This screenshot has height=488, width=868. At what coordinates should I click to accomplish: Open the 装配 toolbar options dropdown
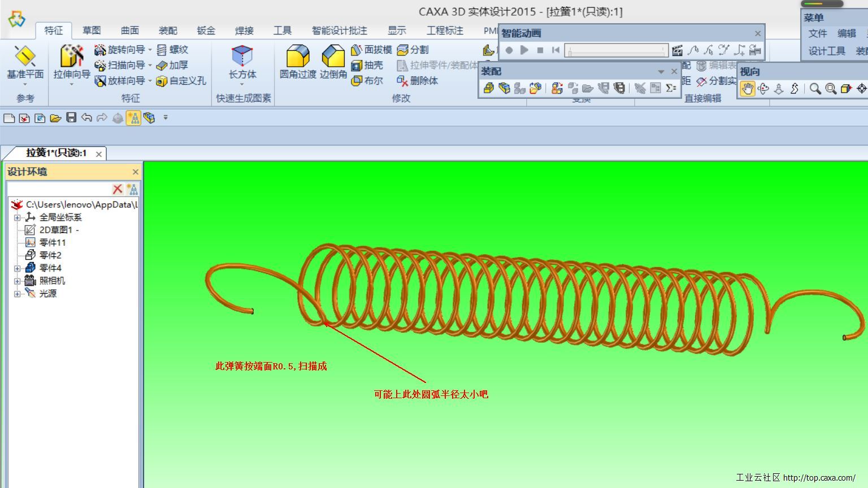pos(661,72)
